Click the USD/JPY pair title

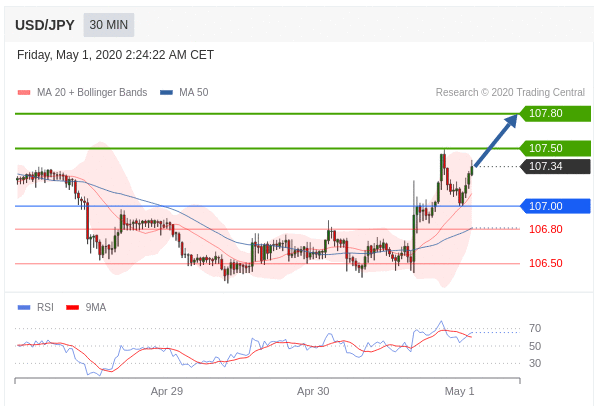tap(45, 25)
